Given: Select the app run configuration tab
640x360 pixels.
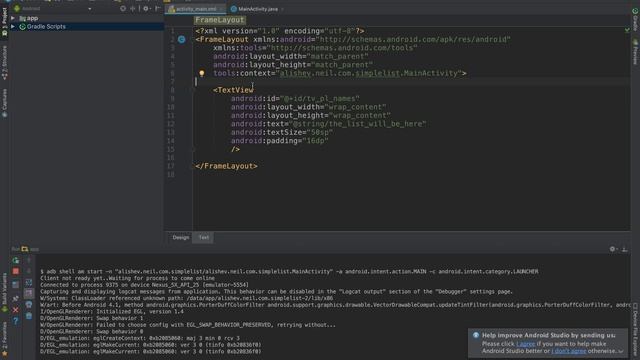Looking at the screenshot, I should [31, 249].
